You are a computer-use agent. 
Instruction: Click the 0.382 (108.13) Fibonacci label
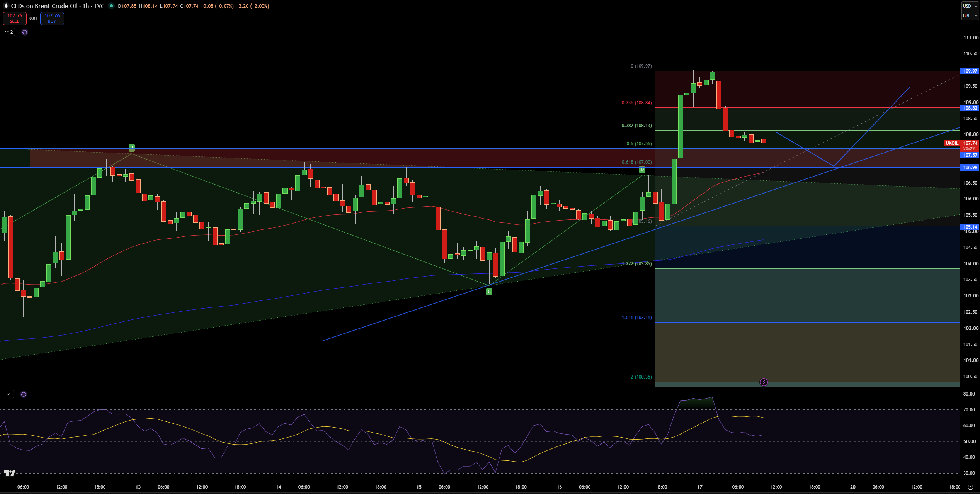(x=636, y=126)
